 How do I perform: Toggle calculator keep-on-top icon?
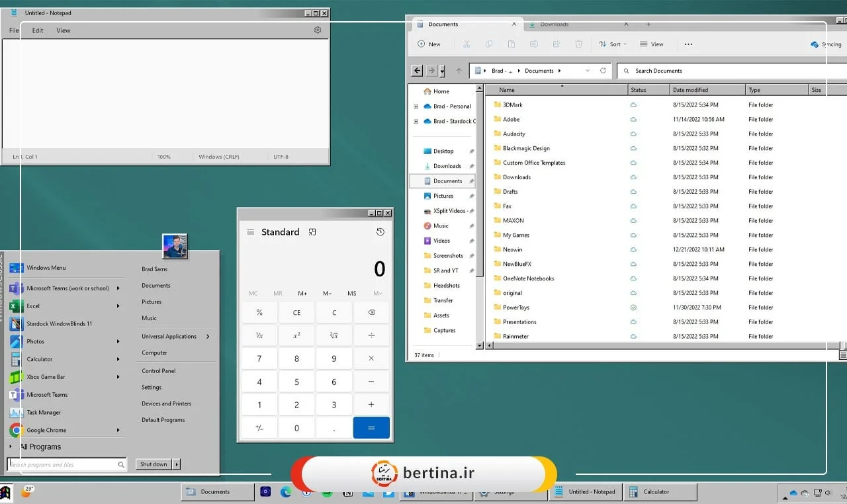pos(312,232)
